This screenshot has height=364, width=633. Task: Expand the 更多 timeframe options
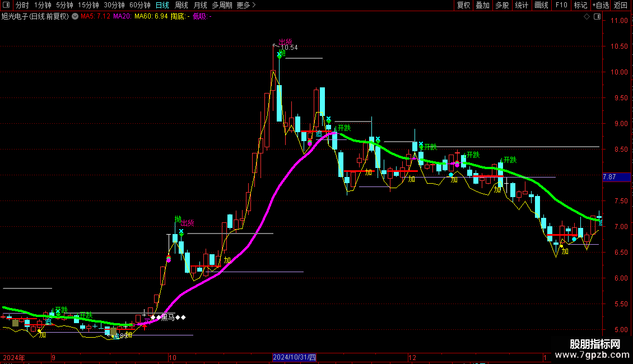[x=246, y=5]
